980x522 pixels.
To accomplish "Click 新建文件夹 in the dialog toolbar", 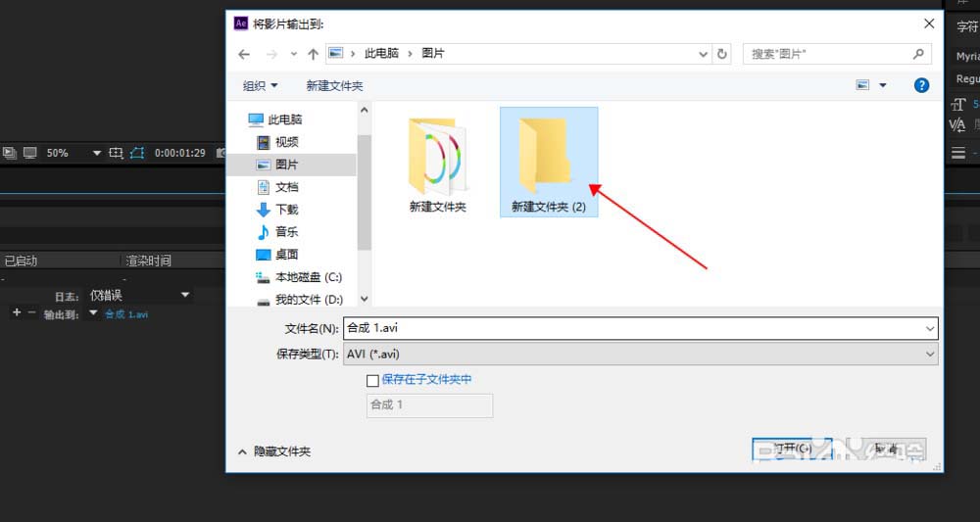I will (x=334, y=85).
